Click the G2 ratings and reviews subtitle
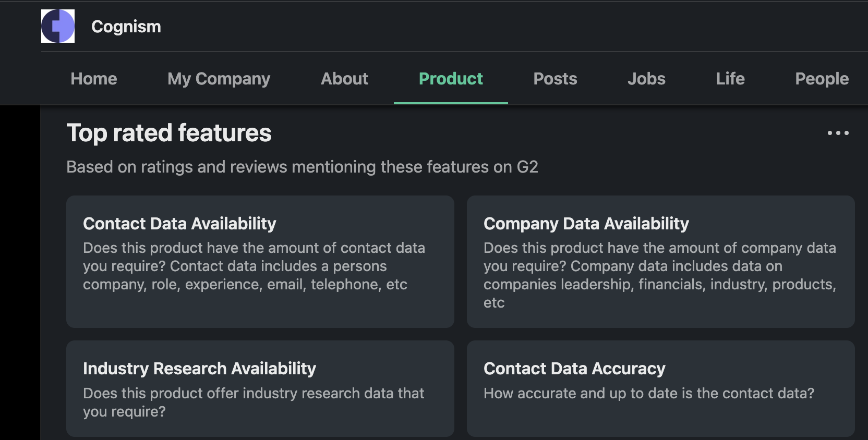This screenshot has width=868, height=440. (302, 167)
